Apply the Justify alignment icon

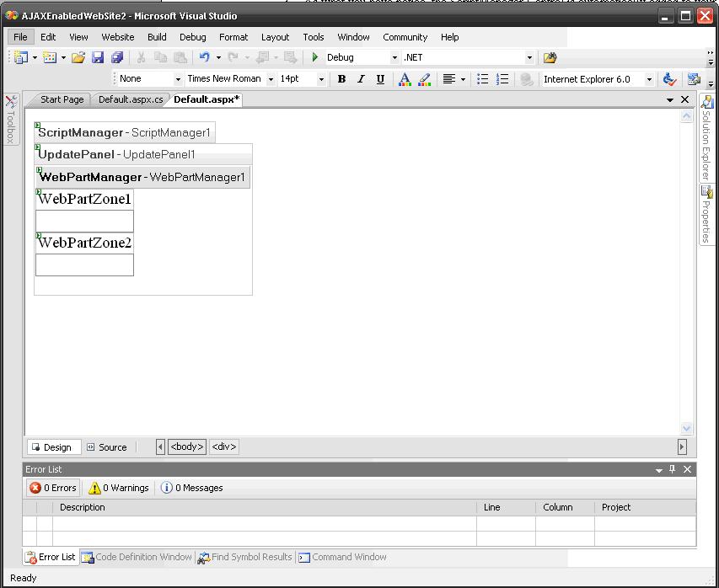click(449, 79)
